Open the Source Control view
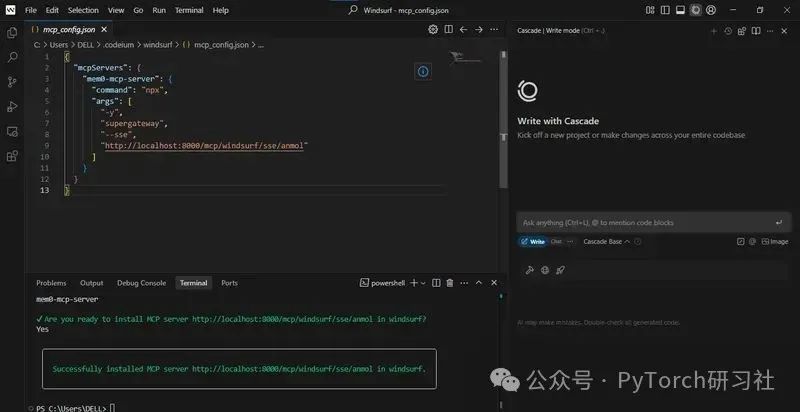Viewport: 800px width, 412px height. pos(12,82)
